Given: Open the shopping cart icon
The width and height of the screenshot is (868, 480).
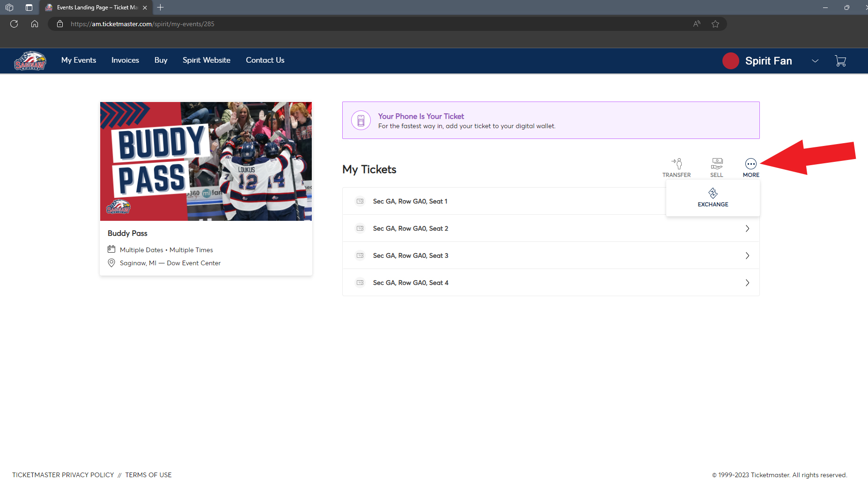Looking at the screenshot, I should [840, 60].
